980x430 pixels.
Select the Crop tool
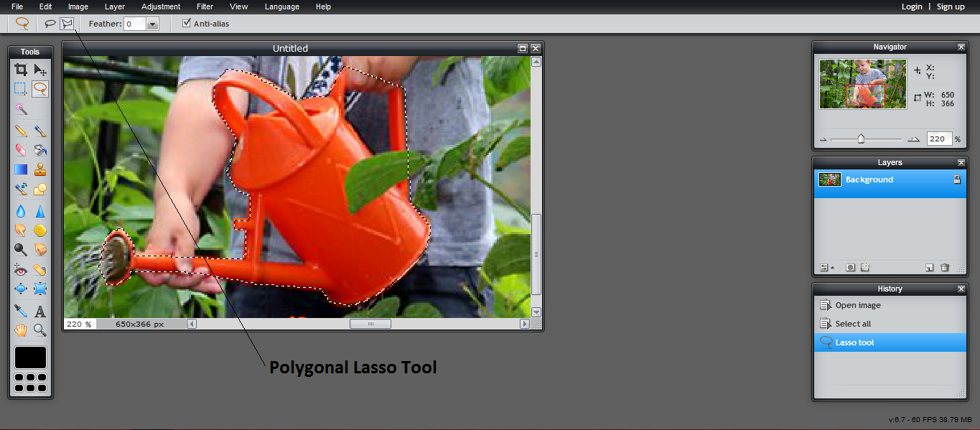tap(21, 70)
